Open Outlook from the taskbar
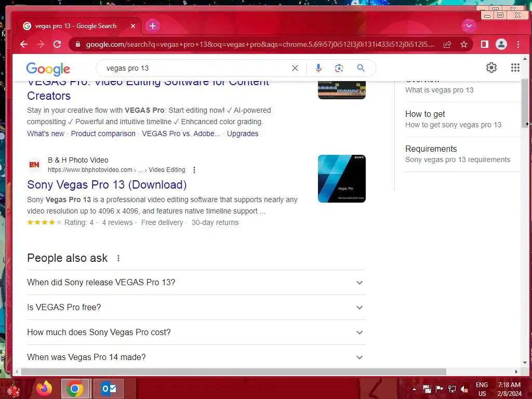 109,389
